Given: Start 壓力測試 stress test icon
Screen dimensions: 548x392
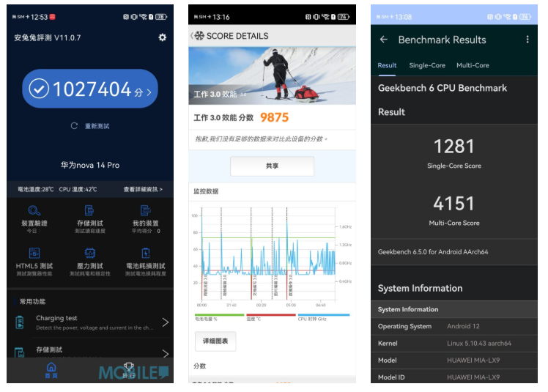Looking at the screenshot, I should coord(89,253).
